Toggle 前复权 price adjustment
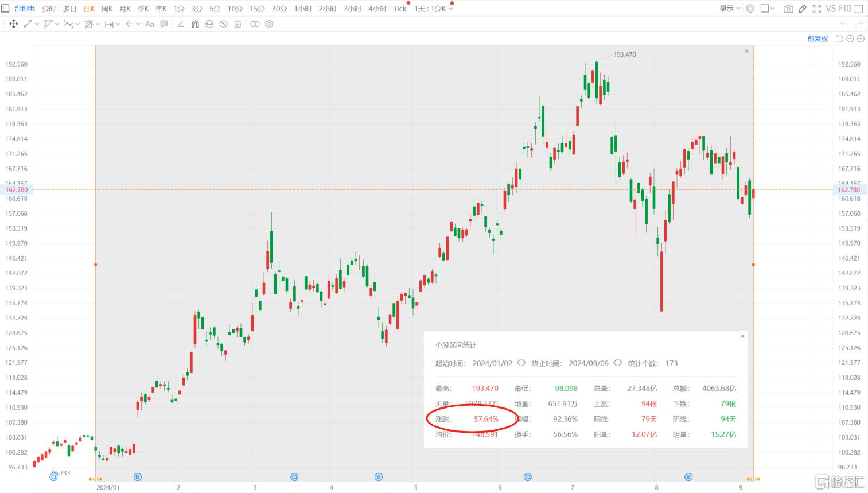The height and width of the screenshot is (493, 868). pyautogui.click(x=818, y=38)
